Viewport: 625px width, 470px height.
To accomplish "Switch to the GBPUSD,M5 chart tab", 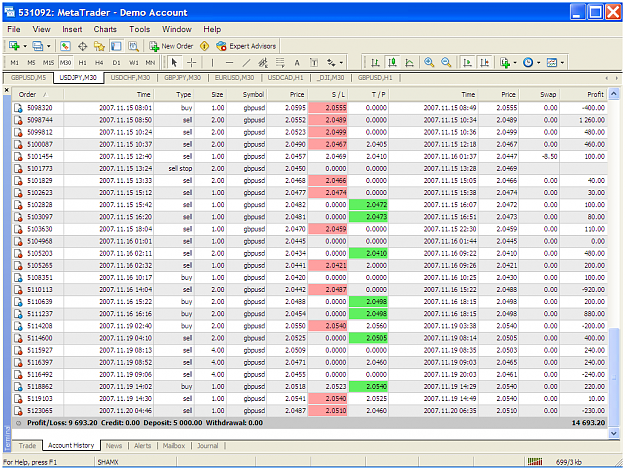I will (28, 78).
